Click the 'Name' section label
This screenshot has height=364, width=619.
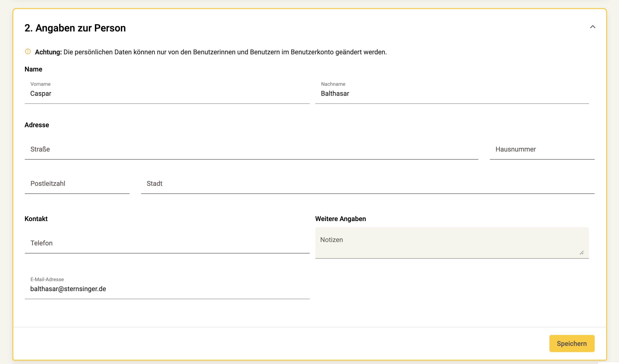tap(33, 69)
